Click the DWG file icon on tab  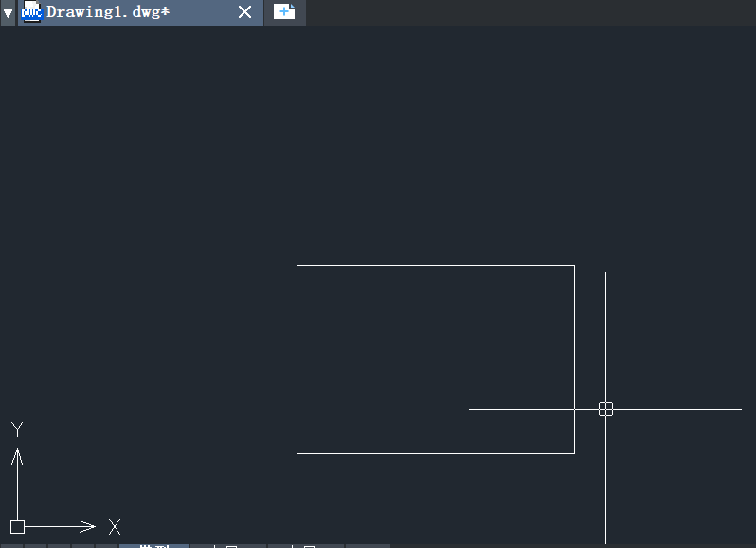pos(32,11)
